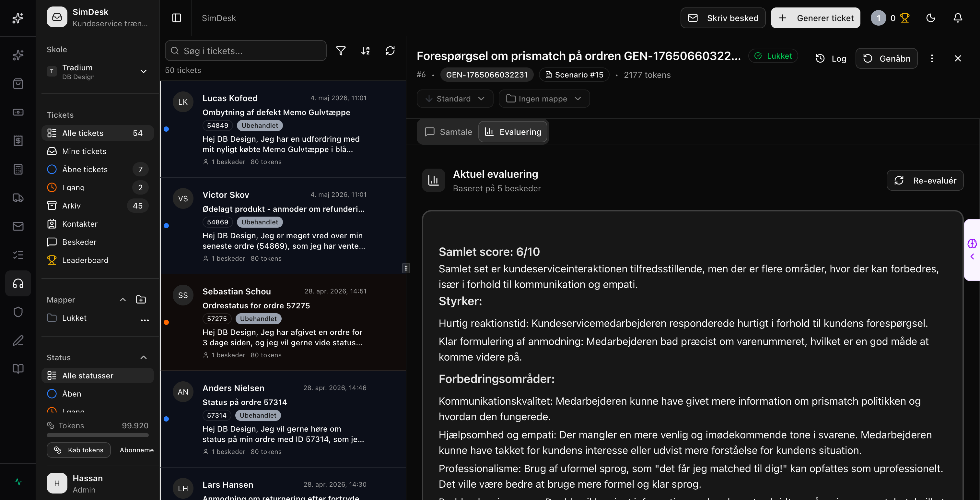Click the GEN-1765066032231 order tag
Viewport: 980px width, 500px height.
click(x=487, y=75)
